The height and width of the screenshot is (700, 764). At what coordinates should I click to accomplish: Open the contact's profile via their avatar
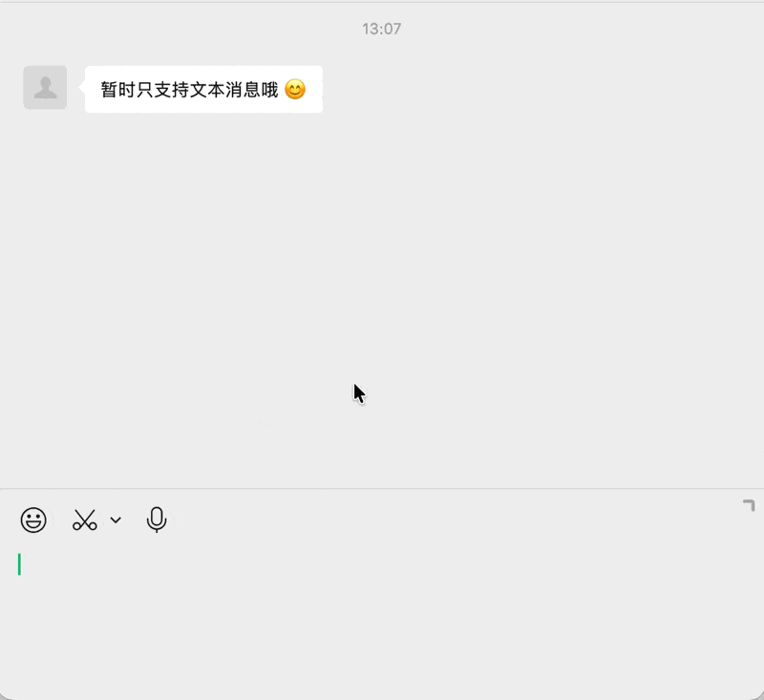click(44, 86)
